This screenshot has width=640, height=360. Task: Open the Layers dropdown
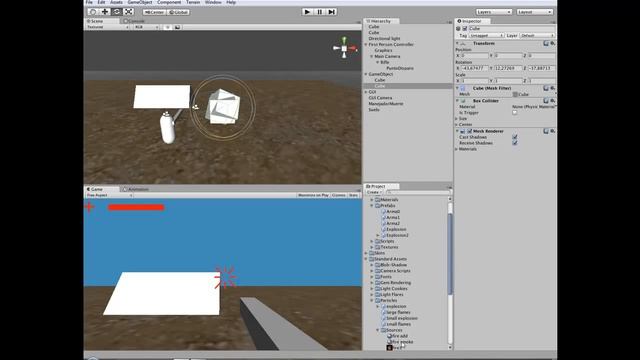(x=493, y=12)
